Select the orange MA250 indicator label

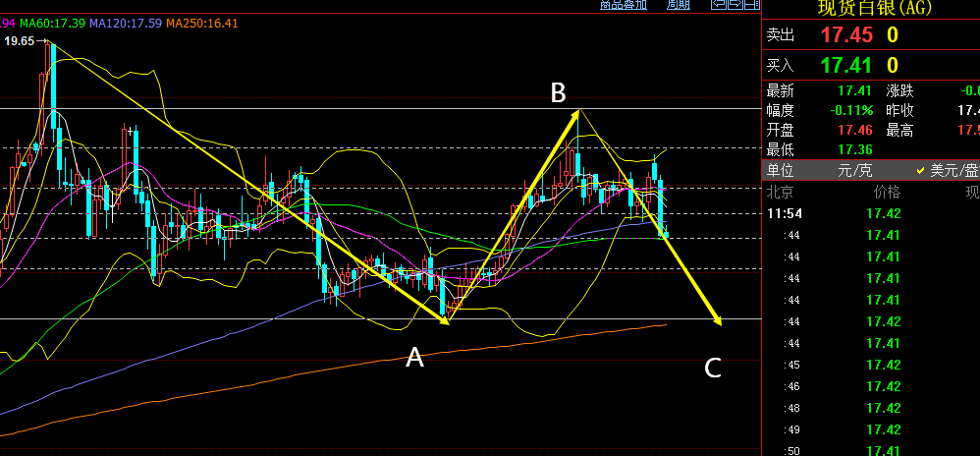pyautogui.click(x=201, y=23)
